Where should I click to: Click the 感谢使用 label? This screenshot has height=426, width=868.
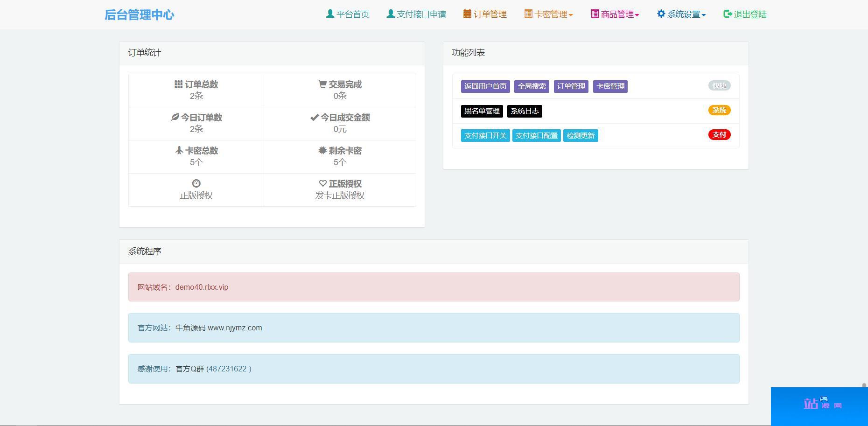point(154,369)
